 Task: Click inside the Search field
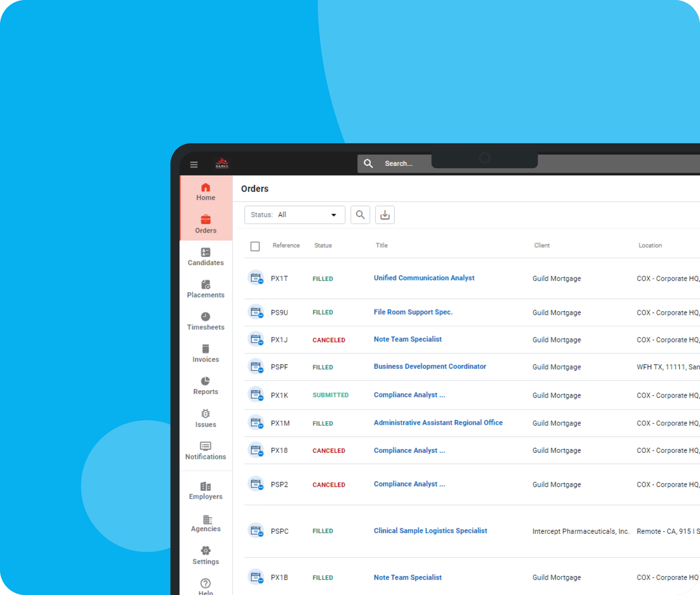coord(398,163)
